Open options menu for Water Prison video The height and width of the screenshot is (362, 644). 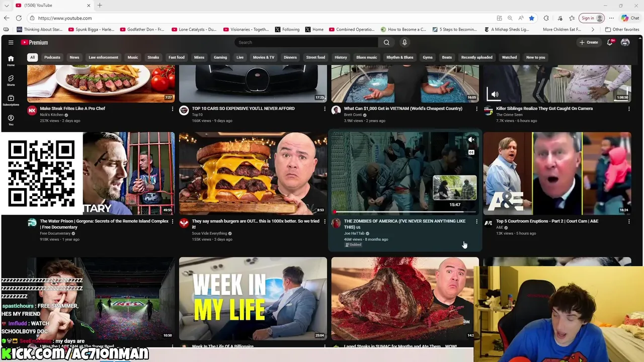pyautogui.click(x=173, y=221)
